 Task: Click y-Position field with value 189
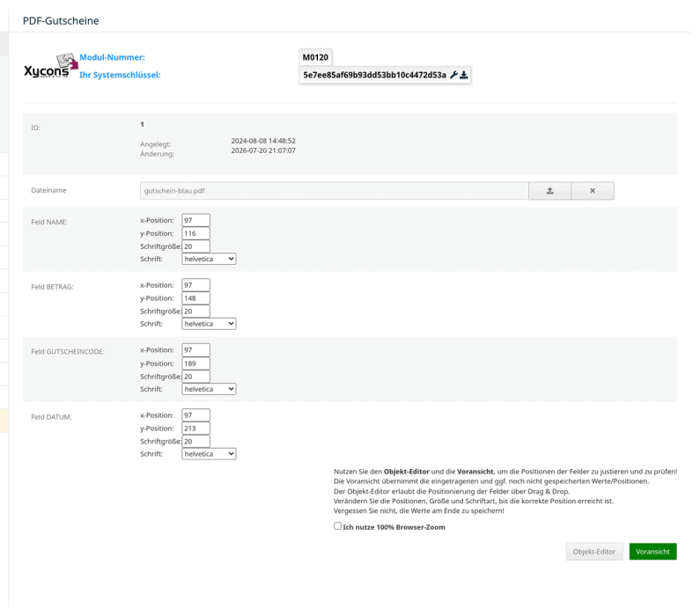[195, 363]
